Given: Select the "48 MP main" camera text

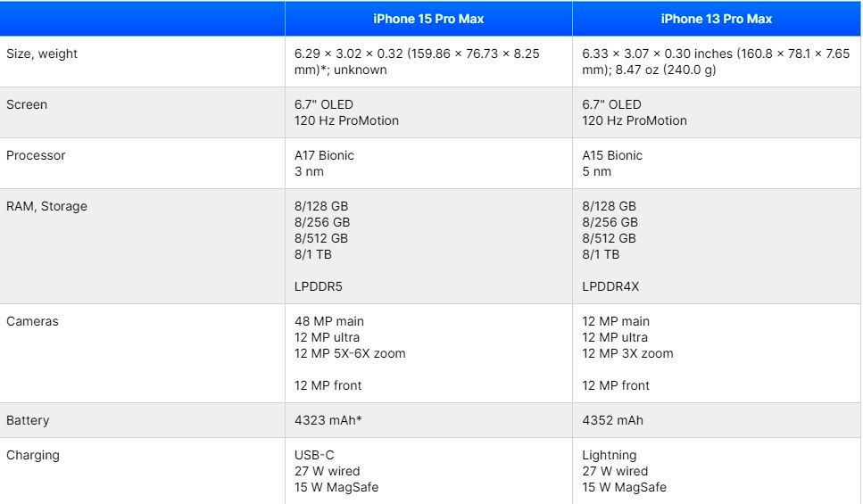Looking at the screenshot, I should coord(329,321).
